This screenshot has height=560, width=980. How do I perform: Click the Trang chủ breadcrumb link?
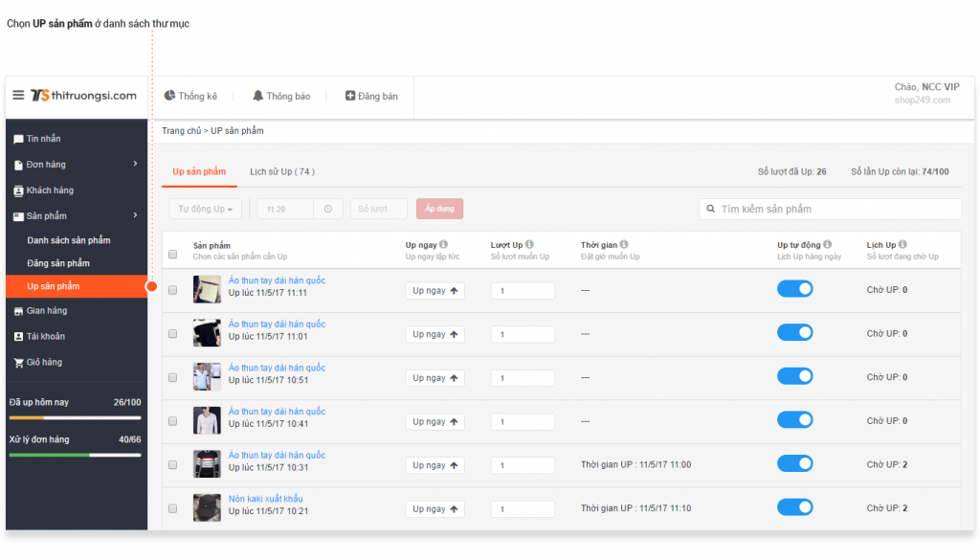[x=181, y=130]
